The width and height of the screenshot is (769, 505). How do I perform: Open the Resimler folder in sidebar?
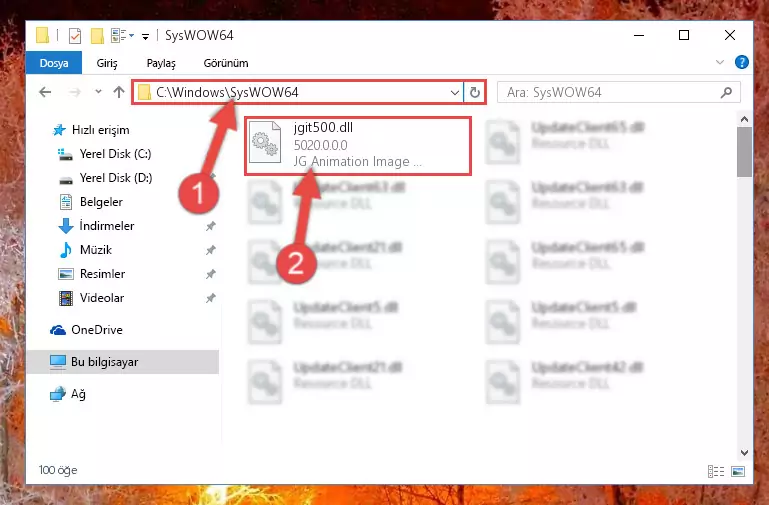(x=92, y=274)
